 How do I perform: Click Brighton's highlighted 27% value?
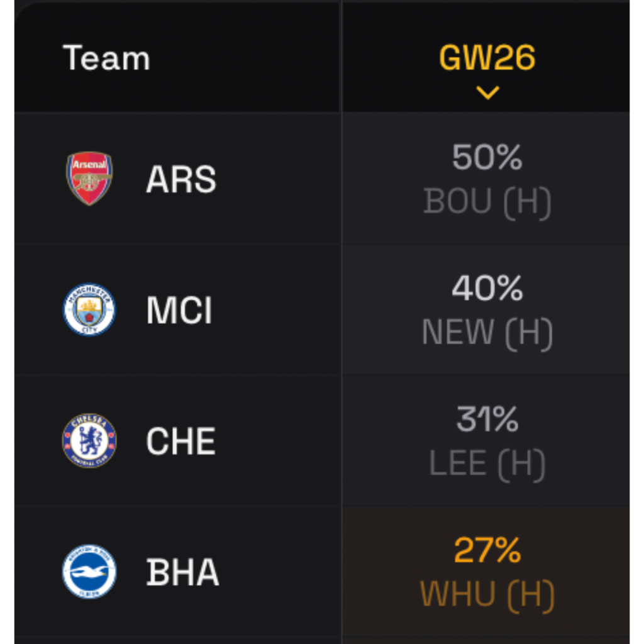[486, 550]
